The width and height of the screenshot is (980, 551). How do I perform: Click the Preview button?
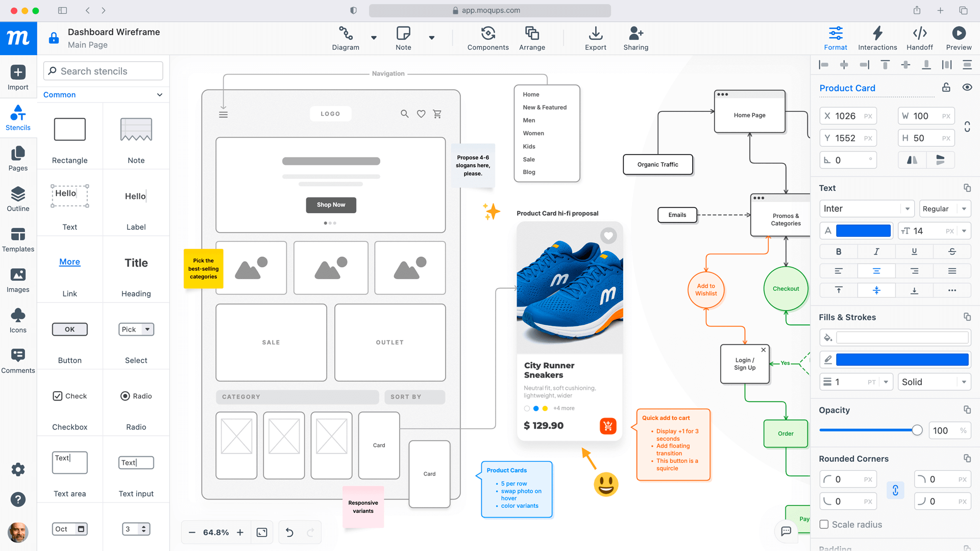click(x=958, y=38)
